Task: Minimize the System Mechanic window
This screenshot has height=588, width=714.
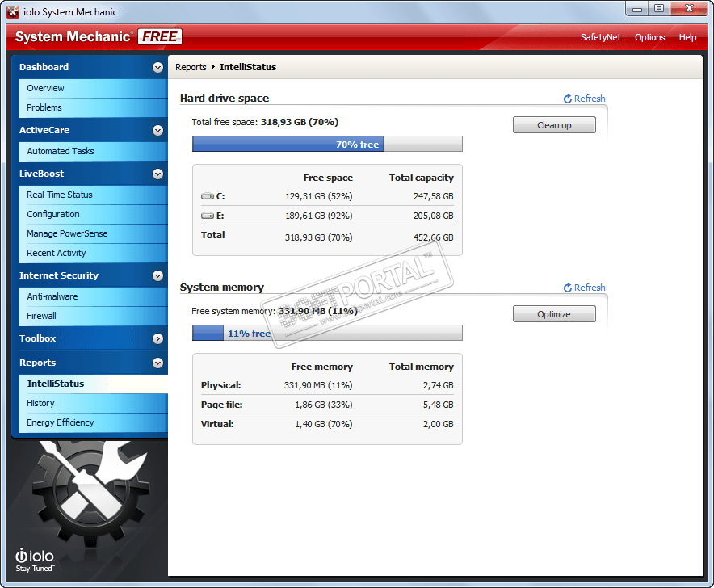Action: pos(637,9)
